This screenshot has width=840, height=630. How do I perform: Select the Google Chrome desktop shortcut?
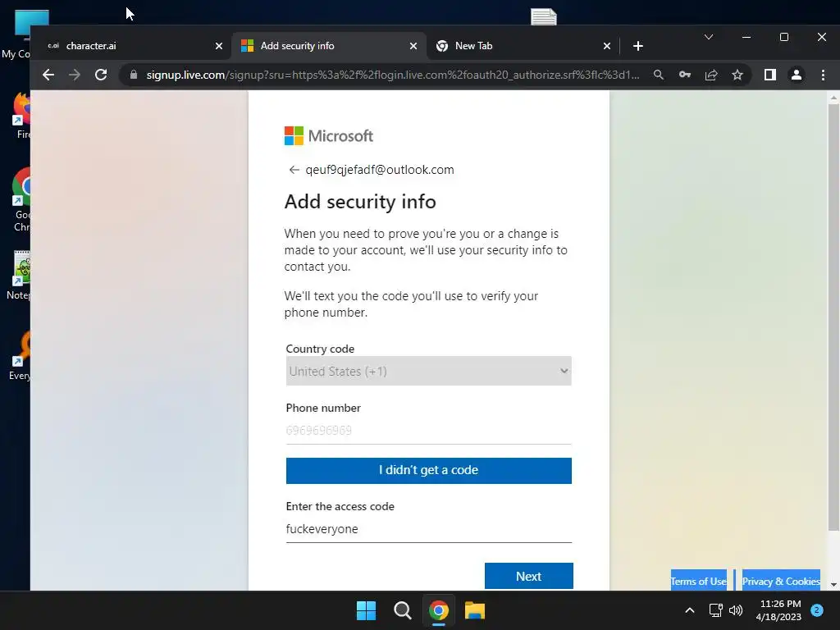pyautogui.click(x=21, y=199)
